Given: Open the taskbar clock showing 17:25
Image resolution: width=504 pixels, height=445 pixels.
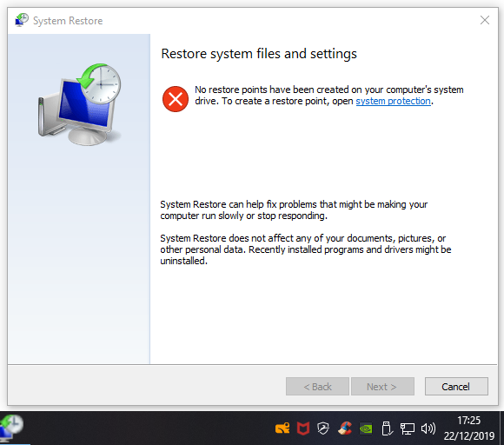Looking at the screenshot, I should pos(469,428).
